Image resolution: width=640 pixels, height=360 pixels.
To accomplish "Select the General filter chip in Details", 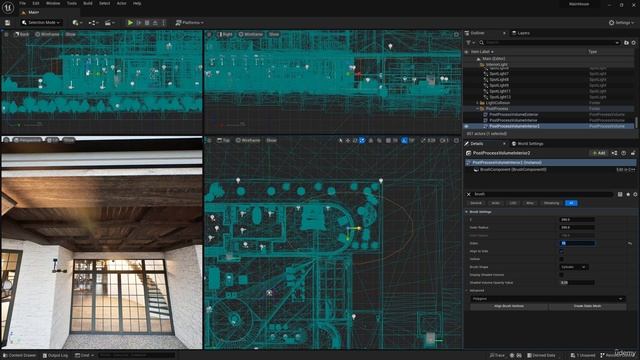I will click(x=476, y=203).
